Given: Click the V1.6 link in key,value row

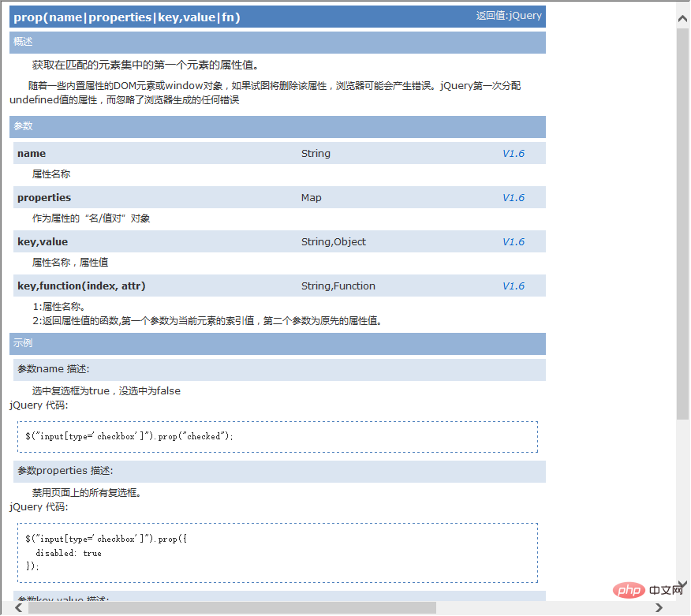Looking at the screenshot, I should tap(514, 242).
